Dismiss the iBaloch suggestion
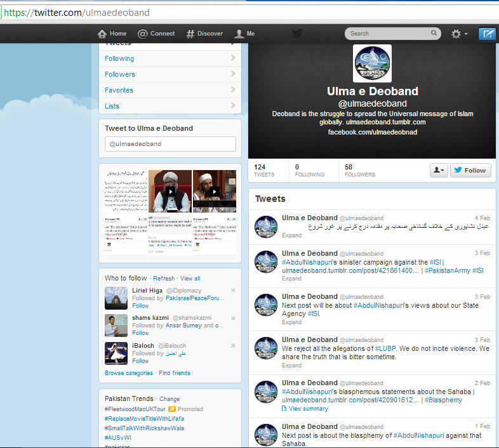The height and width of the screenshot is (448, 499). pos(233,346)
